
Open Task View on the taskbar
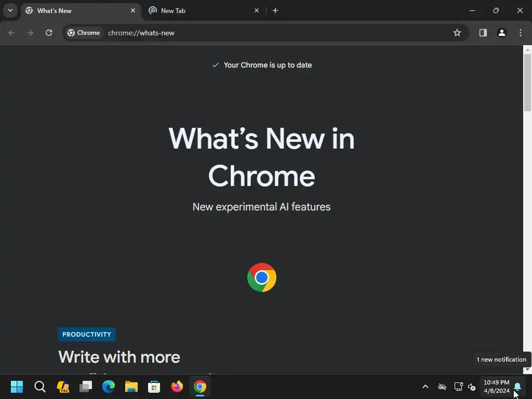86,387
